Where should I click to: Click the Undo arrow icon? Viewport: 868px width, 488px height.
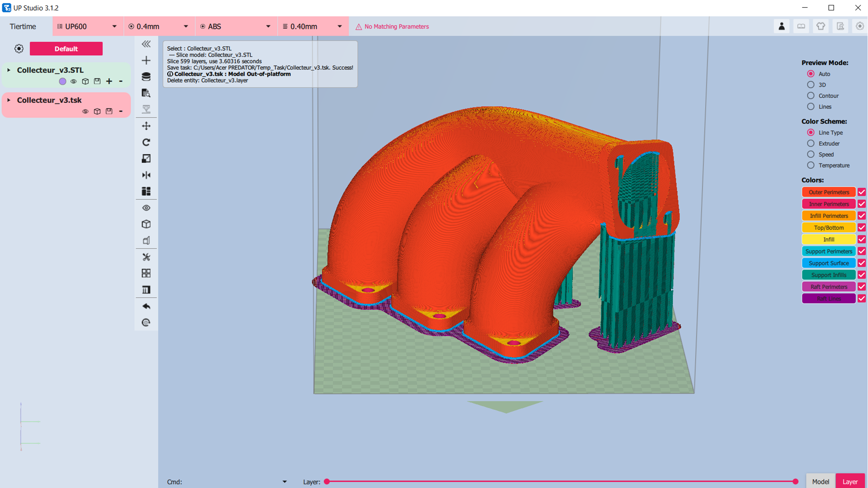coord(146,306)
